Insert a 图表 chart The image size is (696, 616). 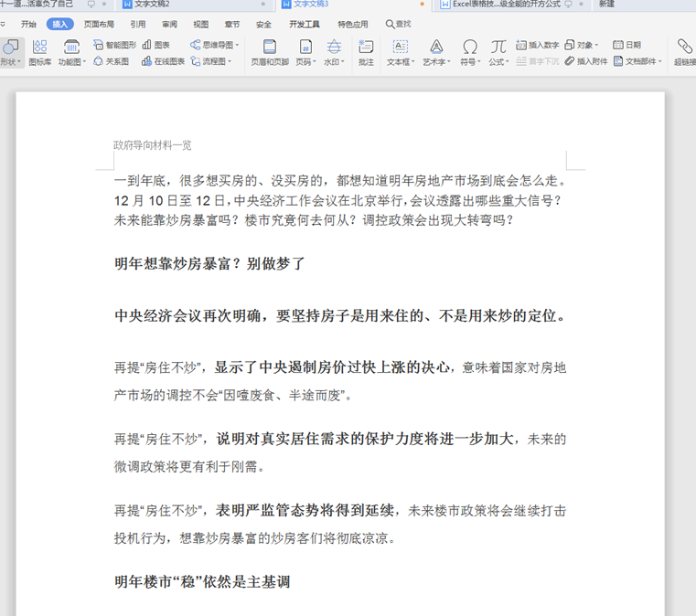[155, 45]
